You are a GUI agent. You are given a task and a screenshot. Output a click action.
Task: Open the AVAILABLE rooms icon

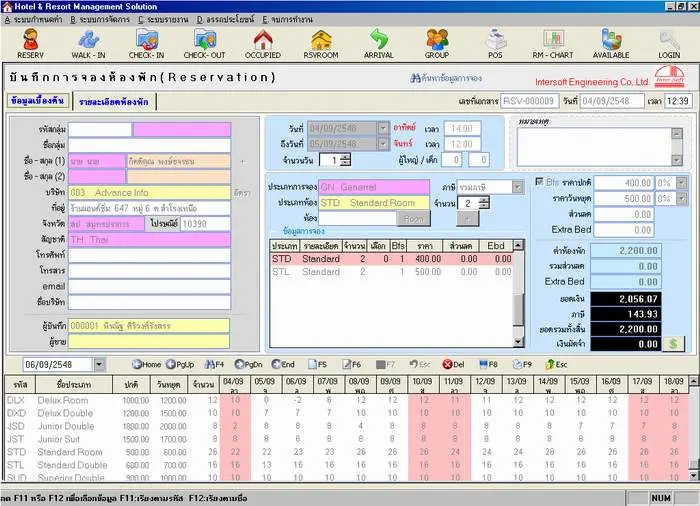click(x=611, y=43)
